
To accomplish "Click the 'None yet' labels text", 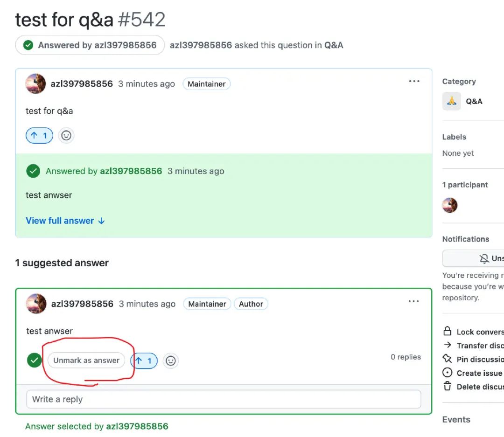I will tap(458, 153).
